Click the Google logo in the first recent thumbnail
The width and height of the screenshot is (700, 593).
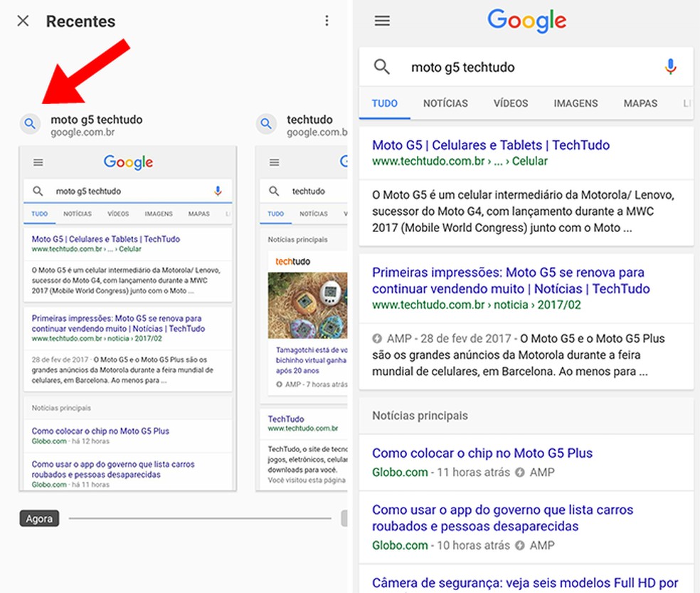click(x=129, y=162)
